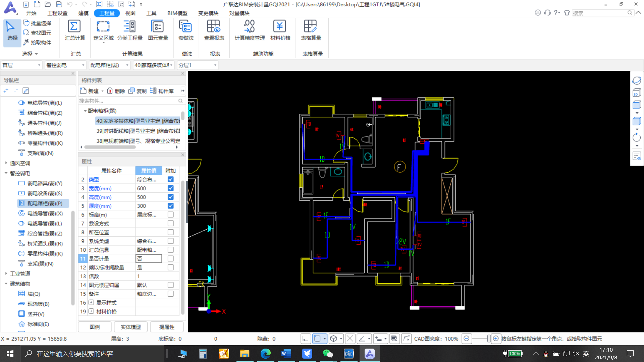Check 附加 checkbox for 所在位置 row
The height and width of the screenshot is (362, 644).
tap(170, 232)
